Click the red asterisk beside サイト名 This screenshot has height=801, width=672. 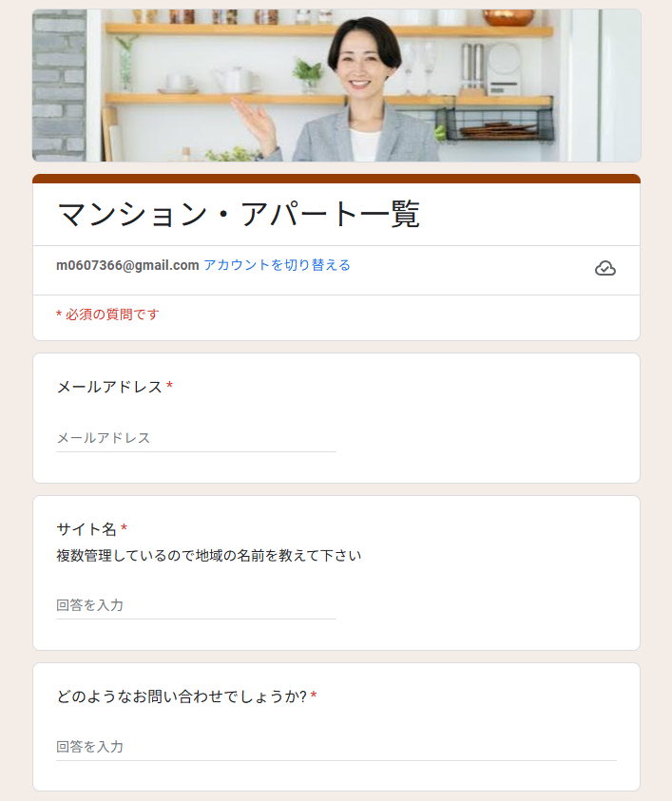(124, 527)
